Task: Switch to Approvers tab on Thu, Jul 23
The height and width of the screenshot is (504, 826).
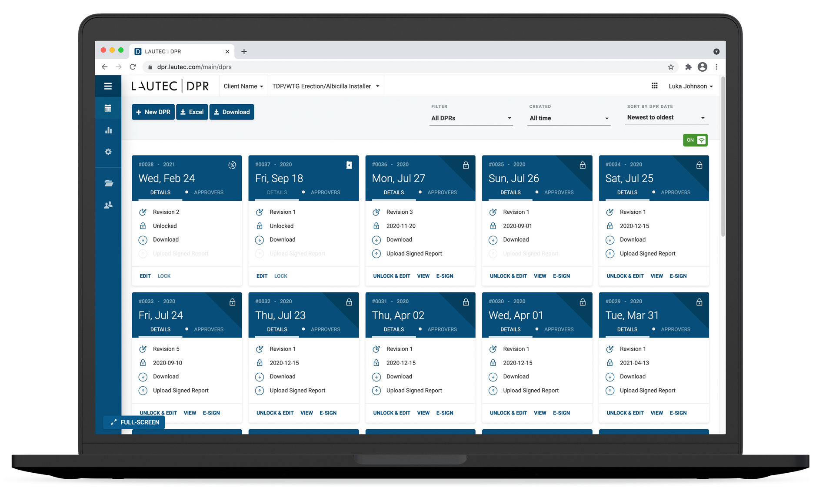Action: pyautogui.click(x=325, y=329)
